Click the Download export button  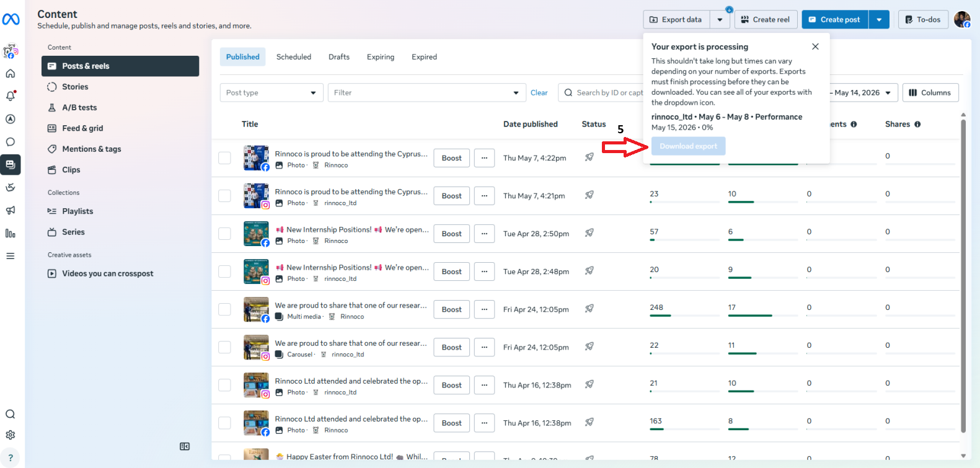click(x=688, y=146)
